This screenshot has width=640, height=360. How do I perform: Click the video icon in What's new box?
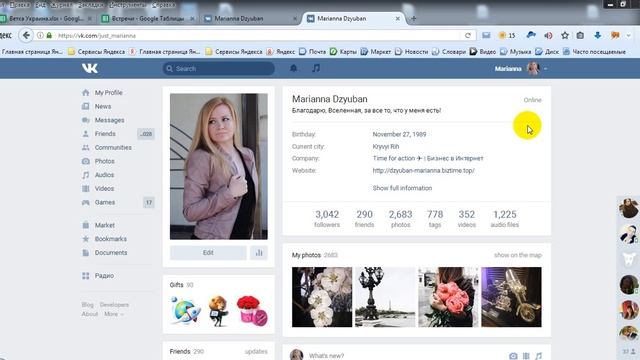526,356
